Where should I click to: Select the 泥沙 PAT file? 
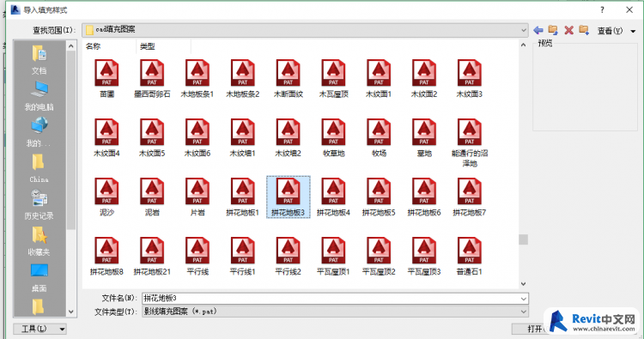[x=106, y=197]
